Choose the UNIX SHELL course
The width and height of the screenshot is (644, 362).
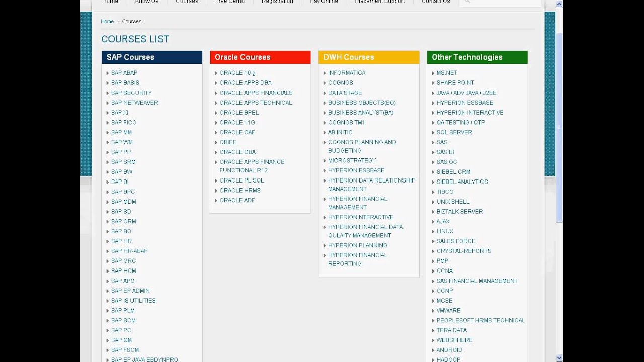[453, 202]
